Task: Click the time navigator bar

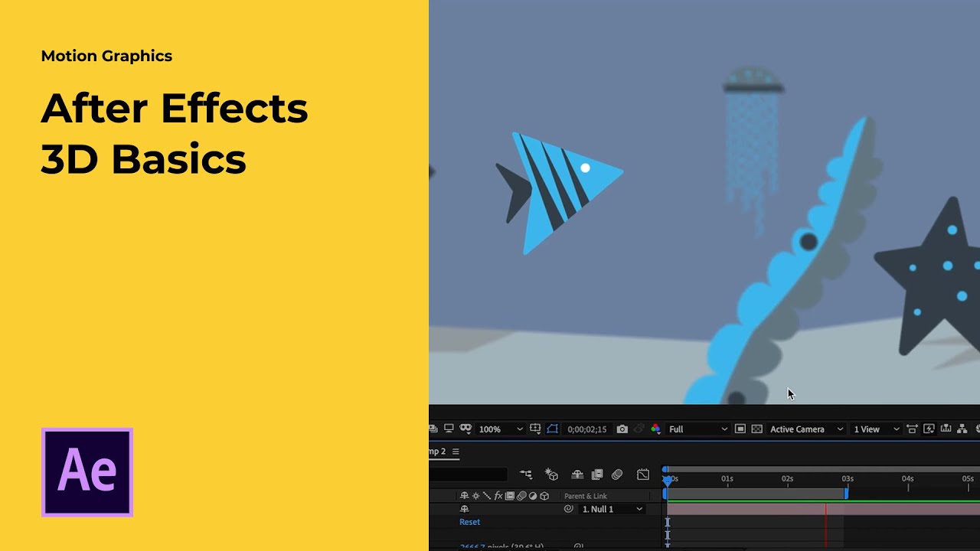Action: click(x=823, y=469)
